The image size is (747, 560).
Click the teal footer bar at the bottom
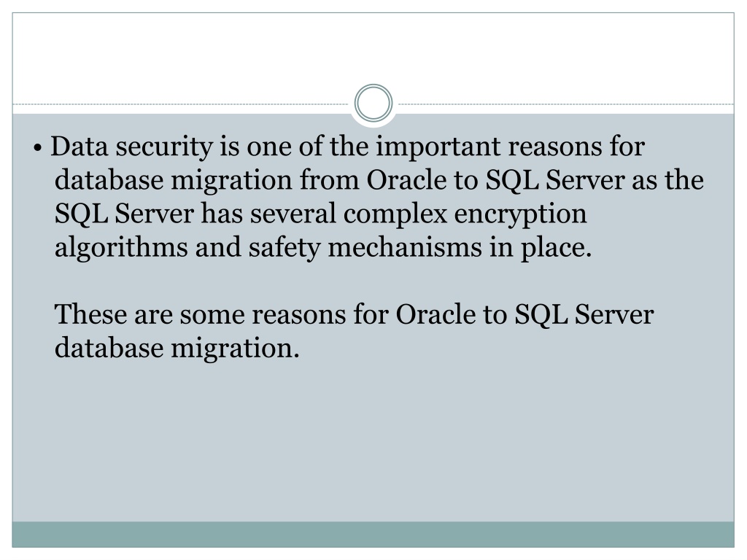click(x=373, y=534)
